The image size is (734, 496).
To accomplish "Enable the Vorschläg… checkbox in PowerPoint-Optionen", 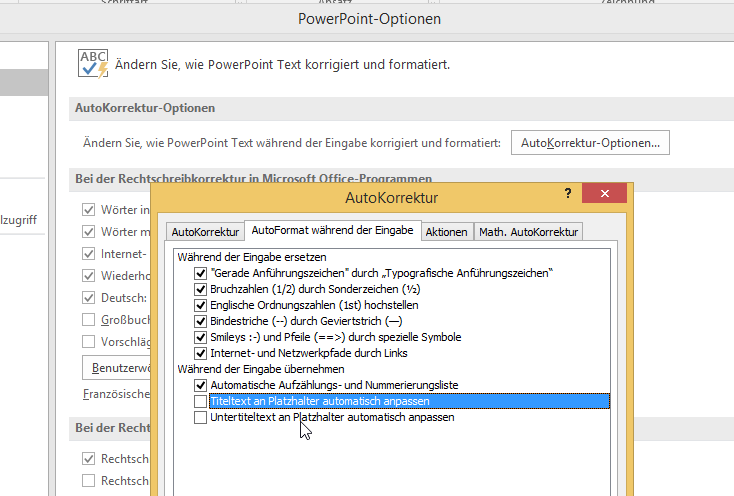I will (x=88, y=342).
